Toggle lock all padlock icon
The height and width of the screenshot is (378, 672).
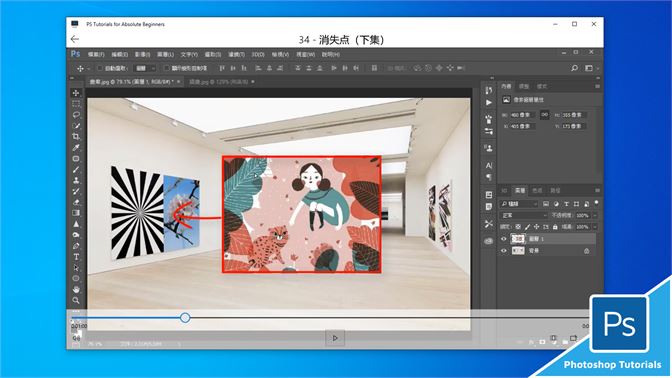(x=555, y=227)
